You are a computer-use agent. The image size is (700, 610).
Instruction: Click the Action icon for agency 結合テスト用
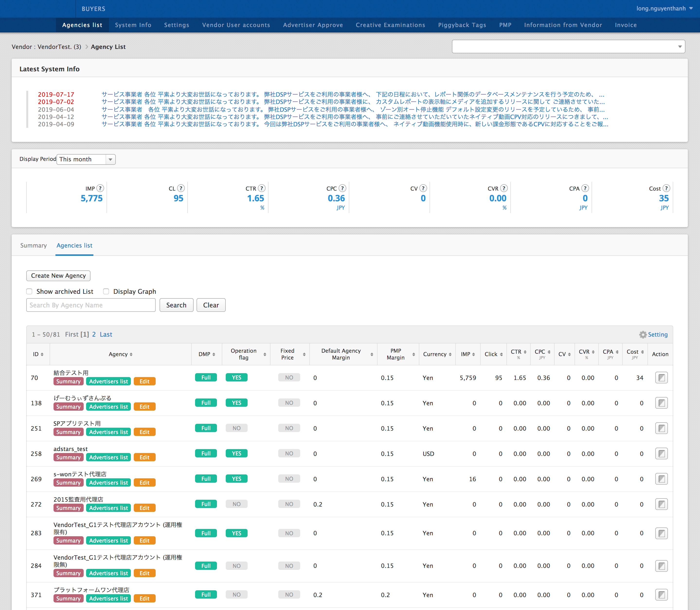pyautogui.click(x=661, y=378)
